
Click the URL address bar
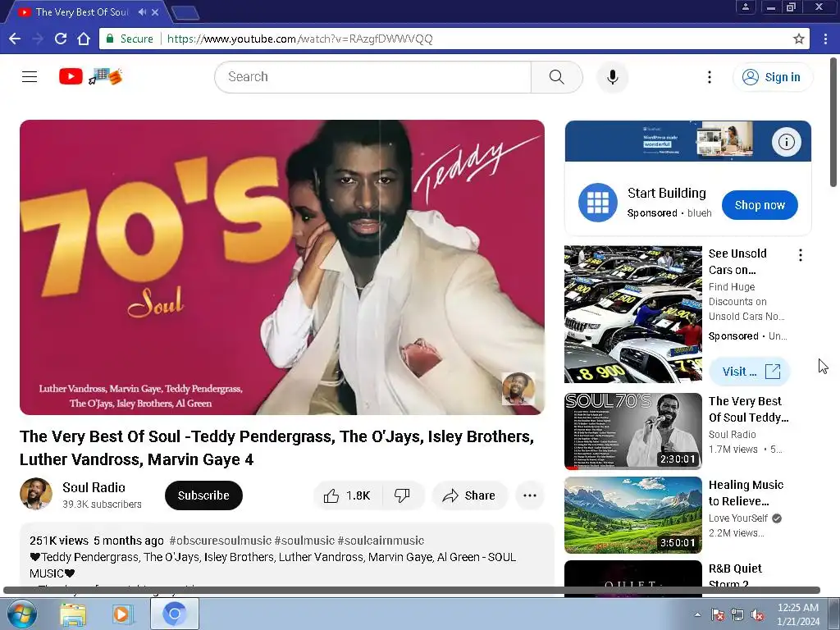tap(453, 39)
